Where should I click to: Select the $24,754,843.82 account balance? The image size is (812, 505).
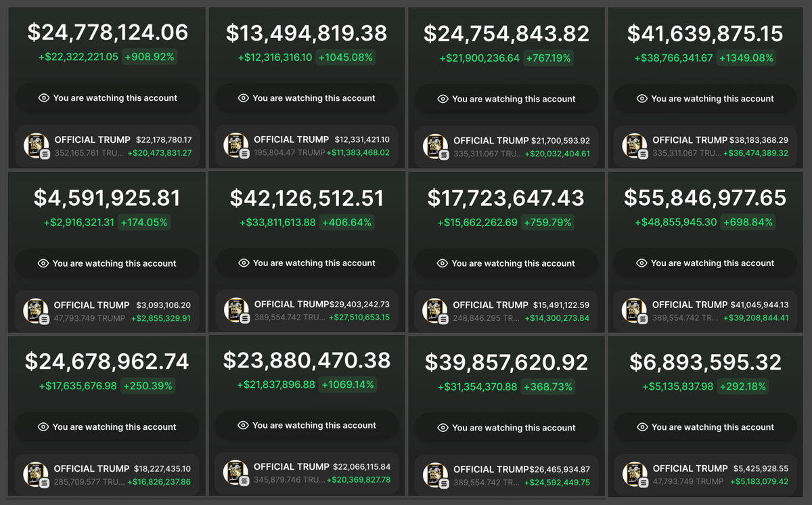pyautogui.click(x=506, y=34)
